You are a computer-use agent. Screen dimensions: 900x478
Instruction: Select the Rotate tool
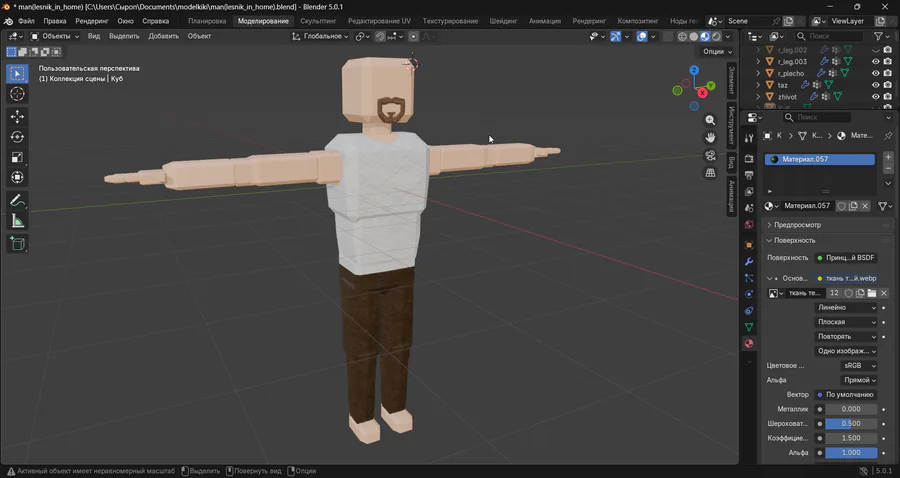tap(17, 137)
